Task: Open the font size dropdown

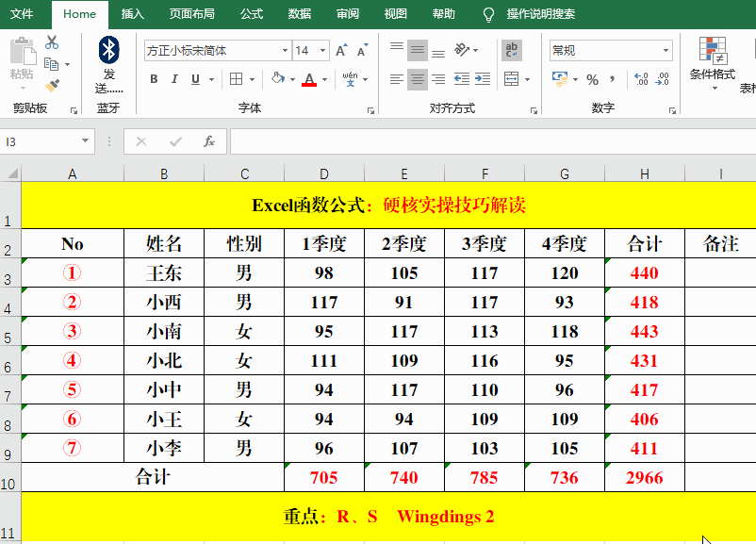Action: pyautogui.click(x=323, y=50)
